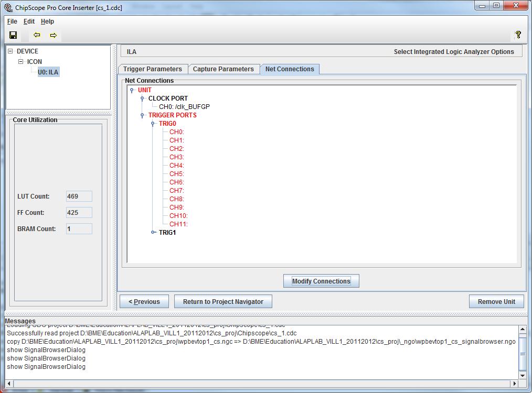Select the ICON label in device tree
The width and height of the screenshot is (532, 393).
pyautogui.click(x=35, y=62)
